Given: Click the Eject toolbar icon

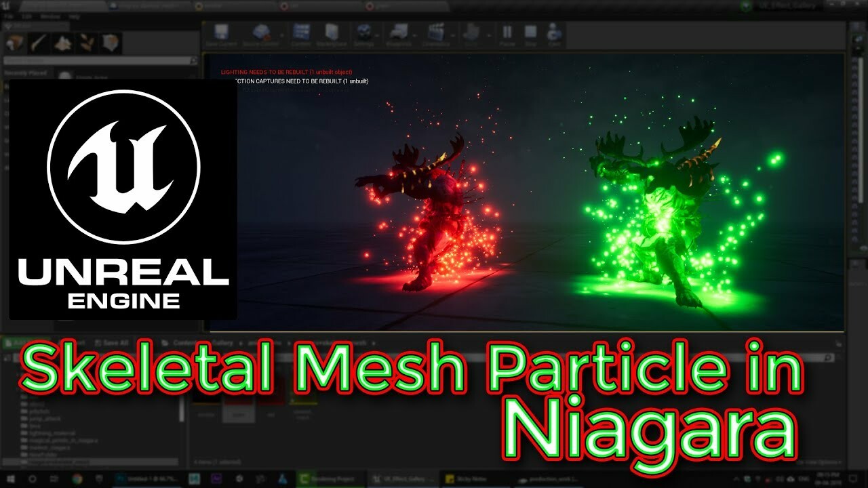Looking at the screenshot, I should (554, 35).
